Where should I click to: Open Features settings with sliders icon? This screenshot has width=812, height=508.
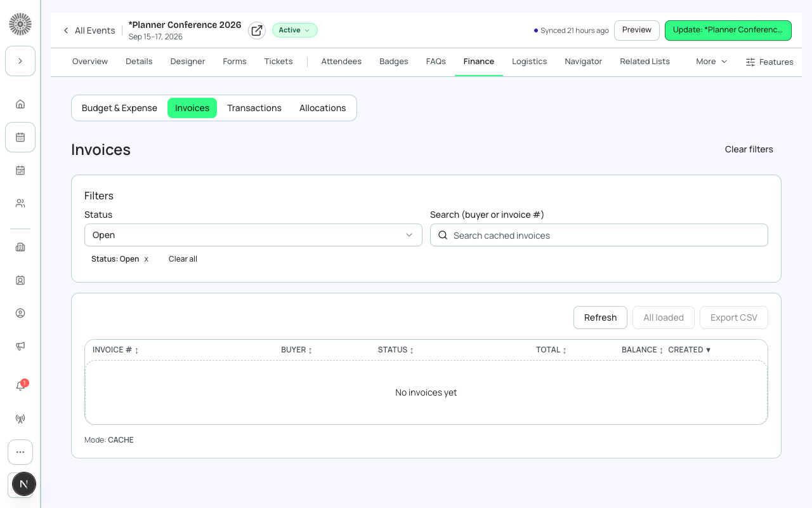coord(769,62)
